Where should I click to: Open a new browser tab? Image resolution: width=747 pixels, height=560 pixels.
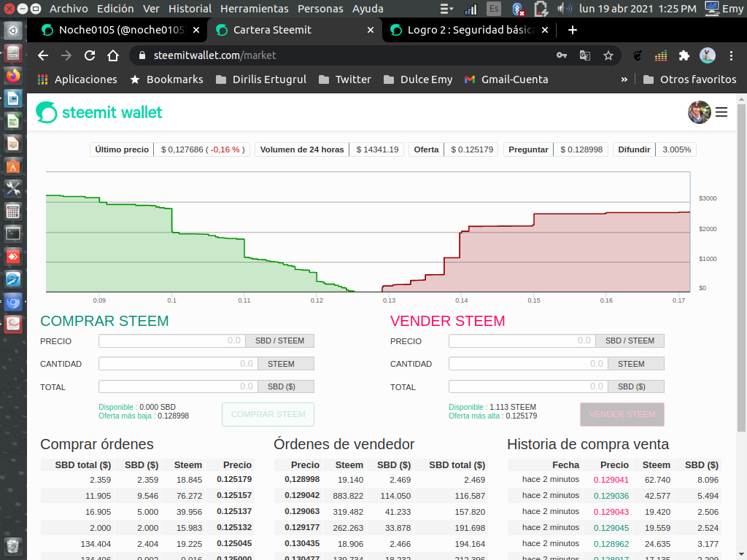click(x=573, y=30)
